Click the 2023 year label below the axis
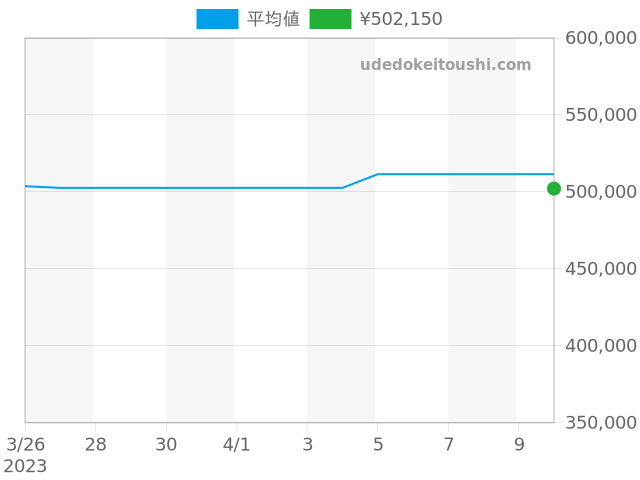This screenshot has width=640, height=480. tap(25, 466)
